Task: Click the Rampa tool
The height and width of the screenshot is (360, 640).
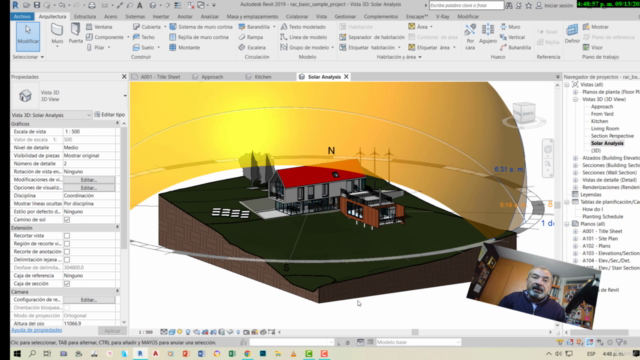Action: 251,37
